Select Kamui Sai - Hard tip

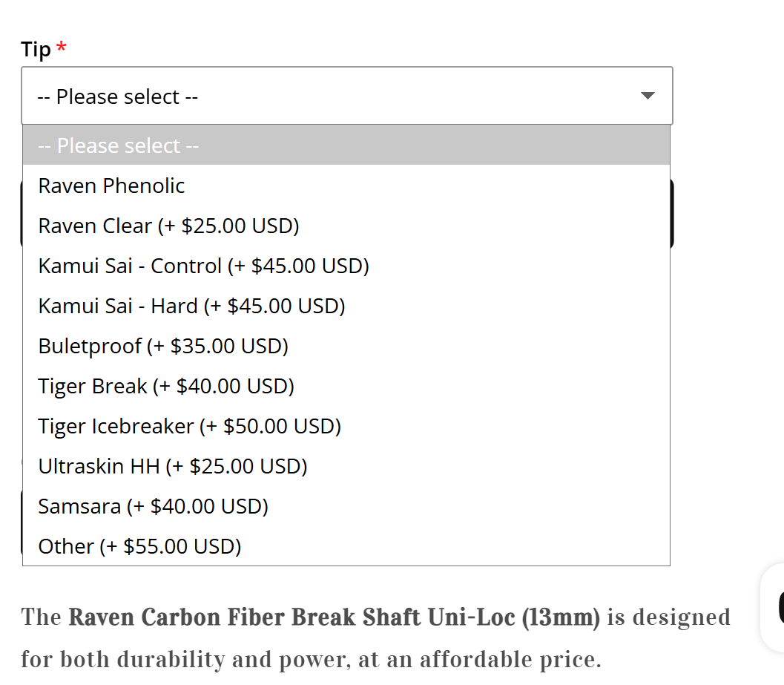(191, 306)
